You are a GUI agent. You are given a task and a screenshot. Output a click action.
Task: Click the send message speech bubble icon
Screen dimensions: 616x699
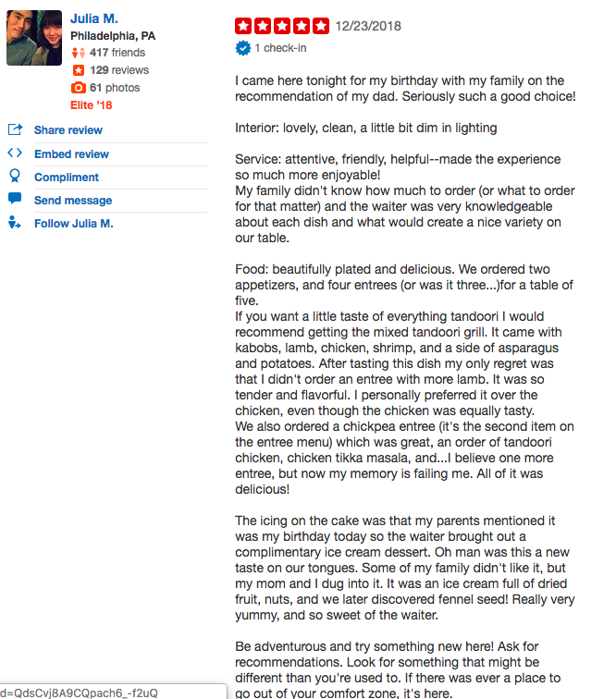[x=15, y=199]
